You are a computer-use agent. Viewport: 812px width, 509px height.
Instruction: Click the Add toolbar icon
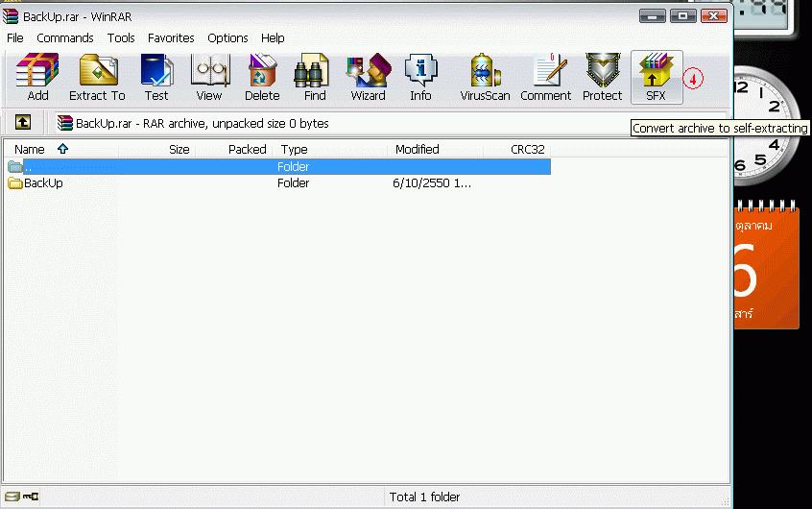tap(37, 78)
